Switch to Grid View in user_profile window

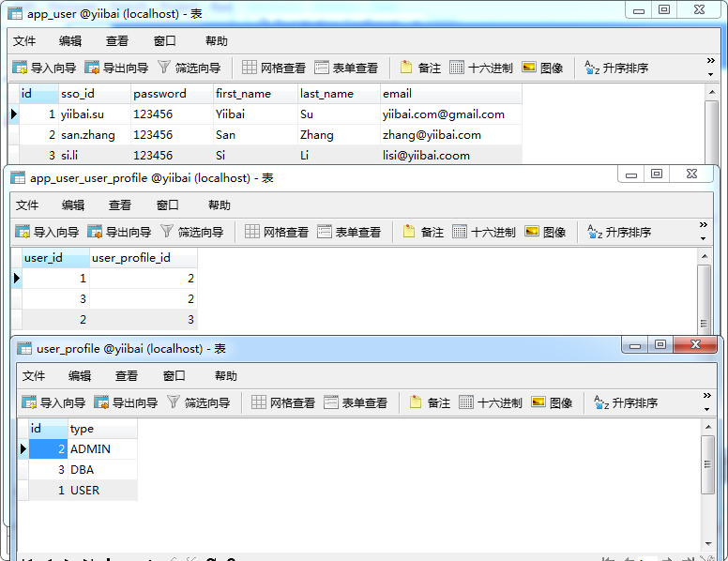tap(283, 402)
